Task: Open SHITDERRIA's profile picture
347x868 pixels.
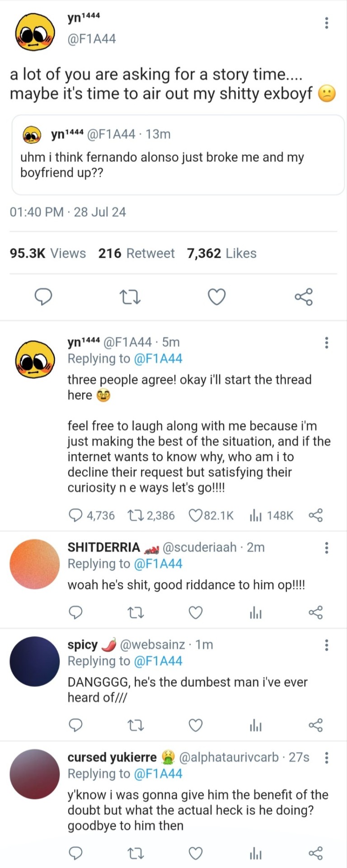Action: click(x=35, y=564)
